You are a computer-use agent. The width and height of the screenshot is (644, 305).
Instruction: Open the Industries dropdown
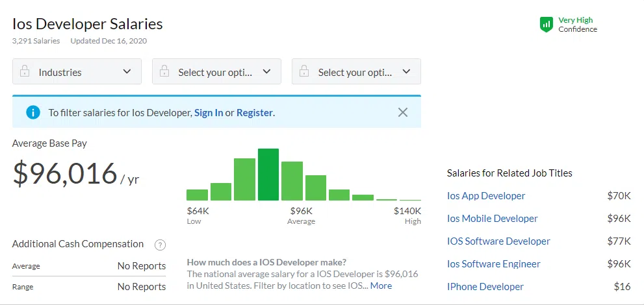point(77,72)
